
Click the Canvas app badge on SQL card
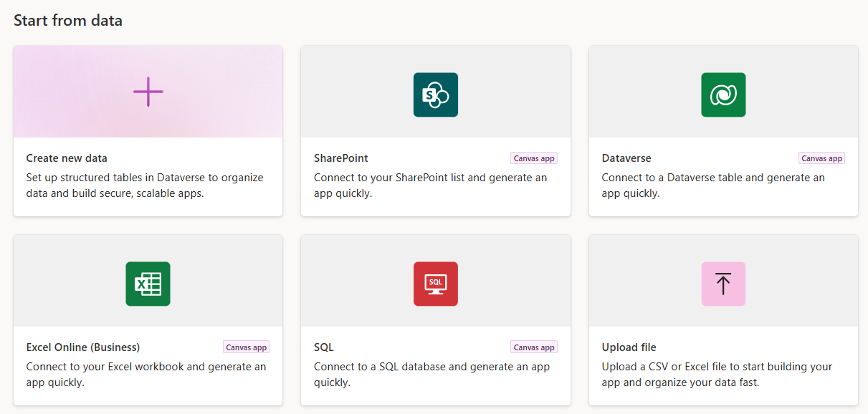point(534,347)
